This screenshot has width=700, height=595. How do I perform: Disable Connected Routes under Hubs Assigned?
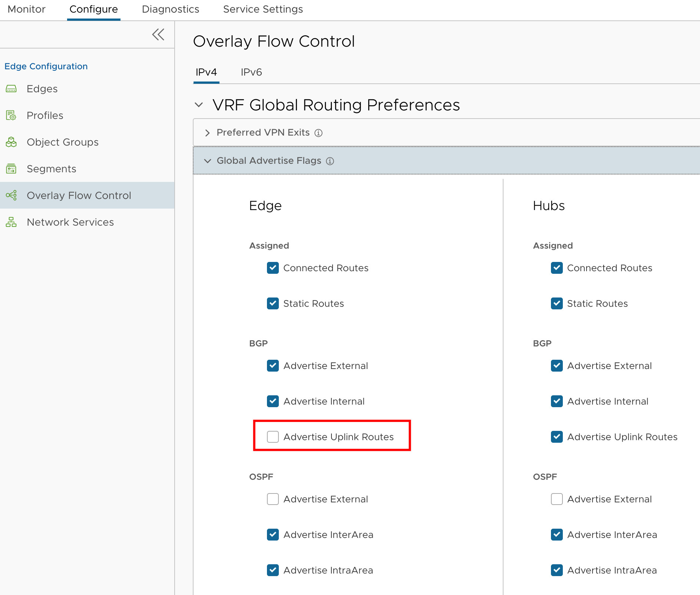(557, 268)
